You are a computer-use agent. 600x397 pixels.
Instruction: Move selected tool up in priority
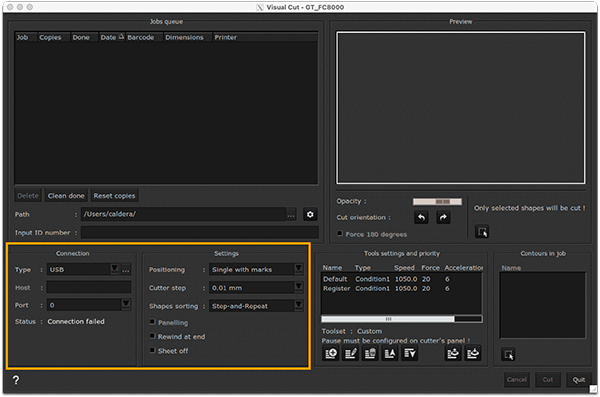click(x=390, y=353)
